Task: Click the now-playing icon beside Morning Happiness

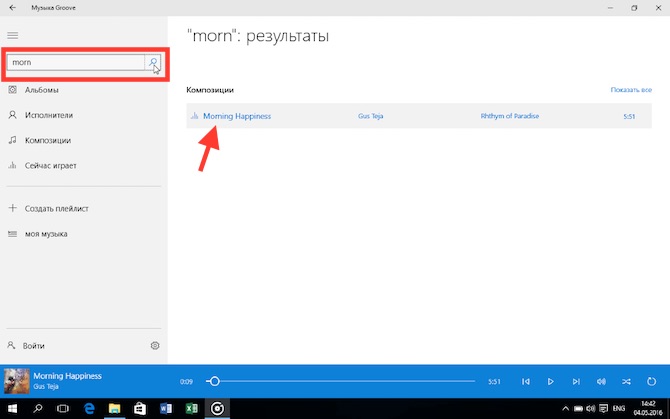Action: click(194, 116)
